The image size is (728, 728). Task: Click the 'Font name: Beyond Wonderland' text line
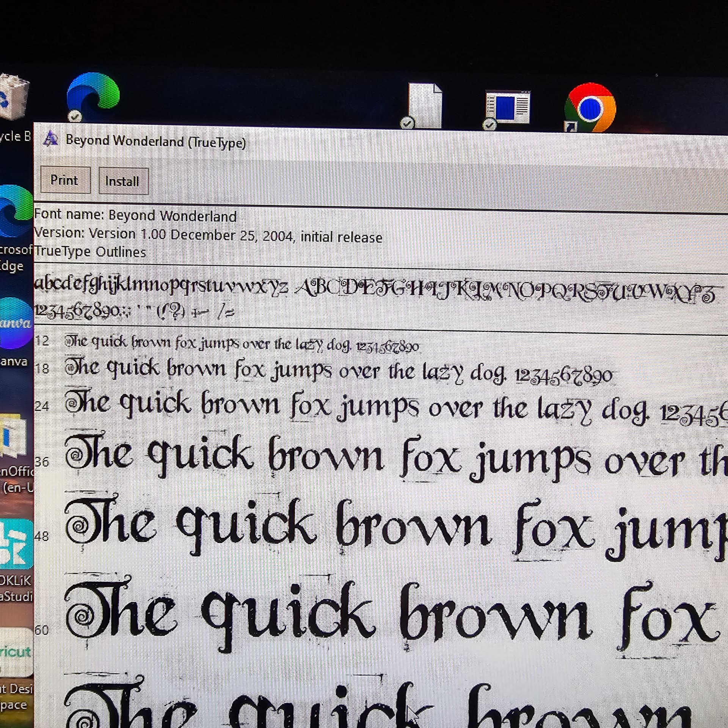135,216
